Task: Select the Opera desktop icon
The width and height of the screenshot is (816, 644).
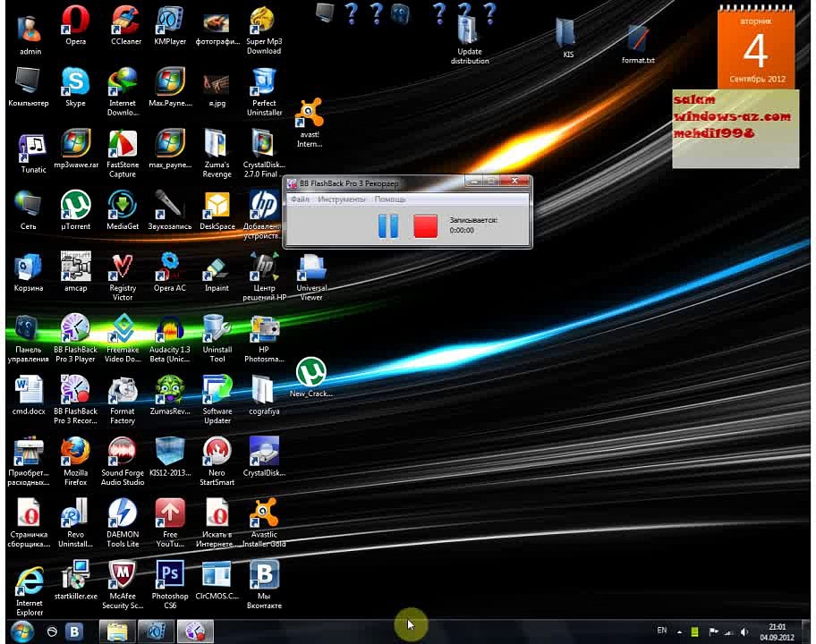Action: [x=75, y=25]
